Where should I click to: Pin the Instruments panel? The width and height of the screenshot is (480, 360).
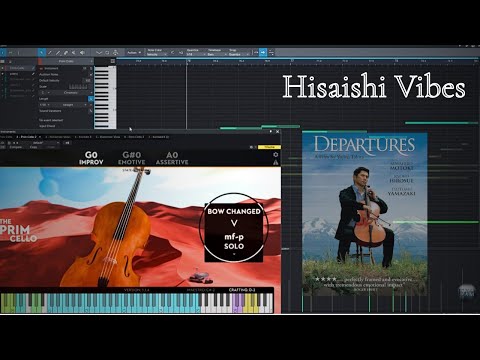click(x=271, y=132)
